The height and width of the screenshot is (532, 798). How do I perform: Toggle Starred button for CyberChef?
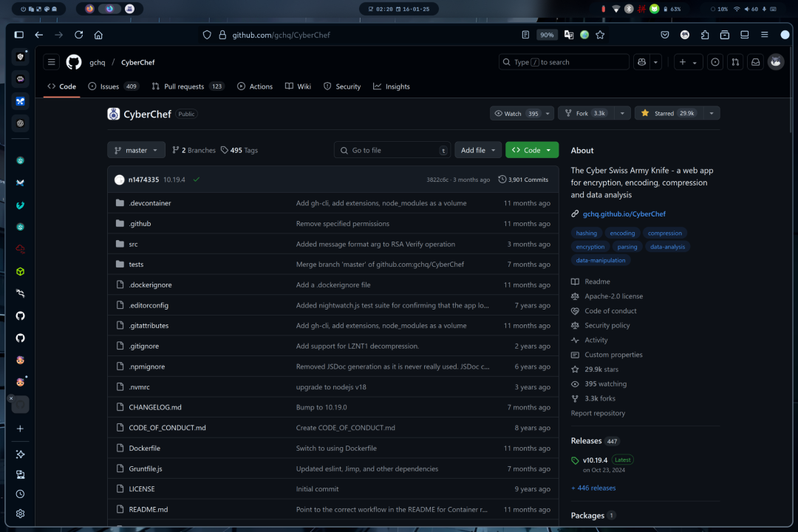(668, 113)
